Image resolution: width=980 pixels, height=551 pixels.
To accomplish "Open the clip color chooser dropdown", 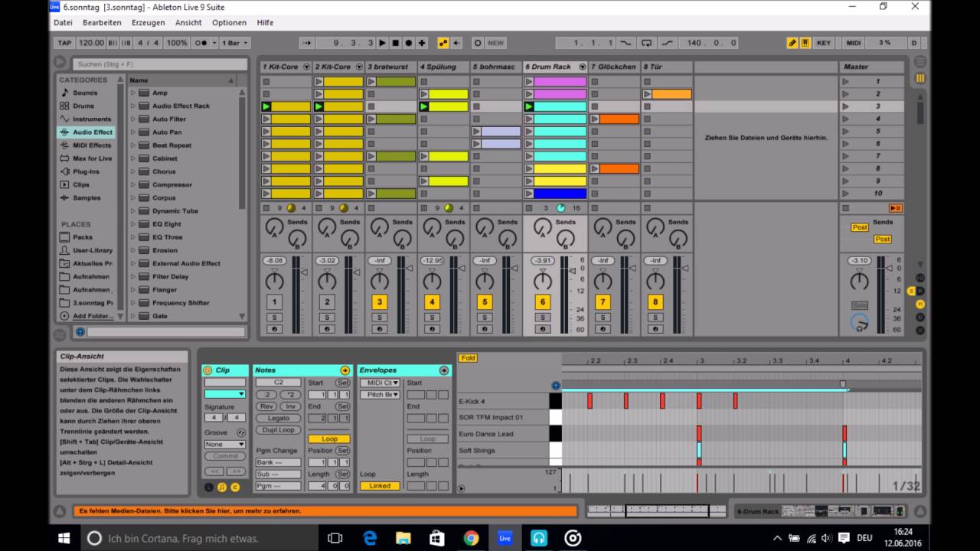I will 225,394.
